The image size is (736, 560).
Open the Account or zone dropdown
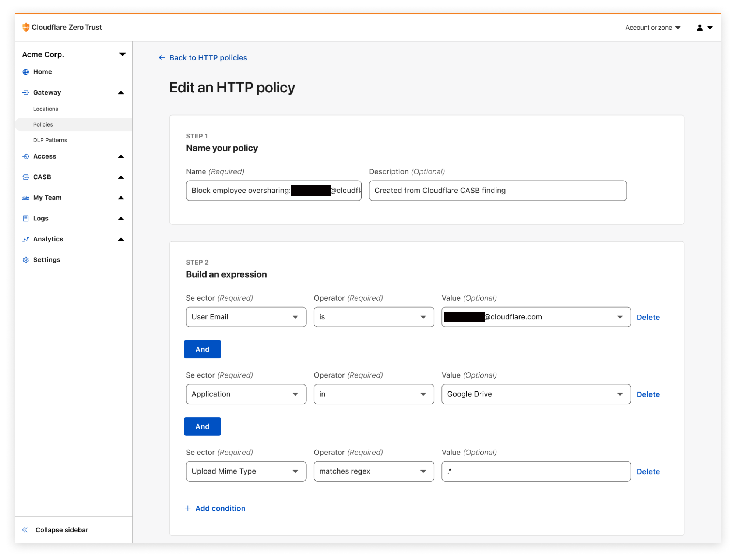(653, 28)
